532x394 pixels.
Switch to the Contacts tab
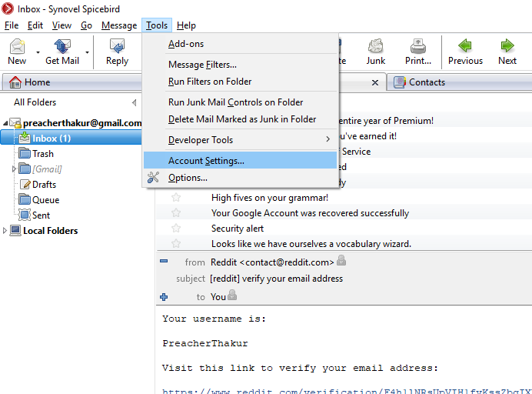pos(460,82)
